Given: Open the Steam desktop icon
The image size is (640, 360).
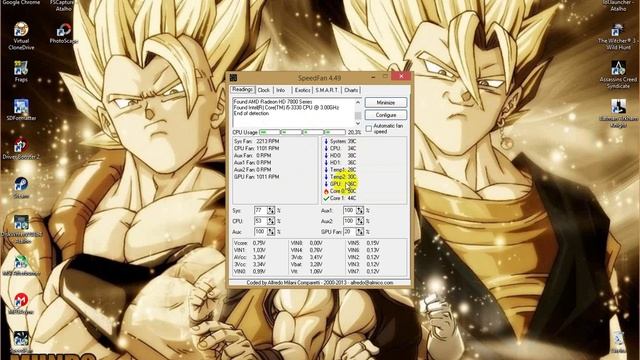Looking at the screenshot, I should (21, 188).
